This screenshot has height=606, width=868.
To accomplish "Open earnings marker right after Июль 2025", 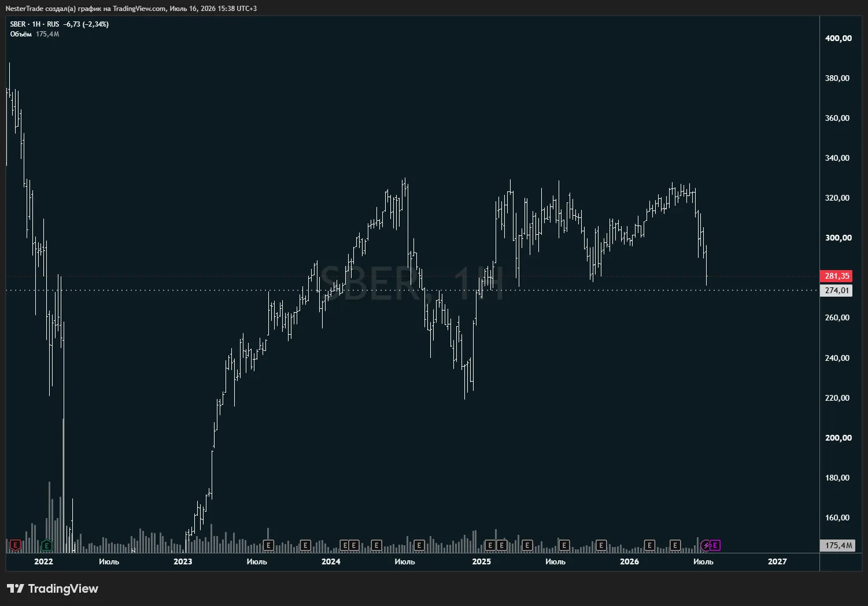I will tap(564, 545).
